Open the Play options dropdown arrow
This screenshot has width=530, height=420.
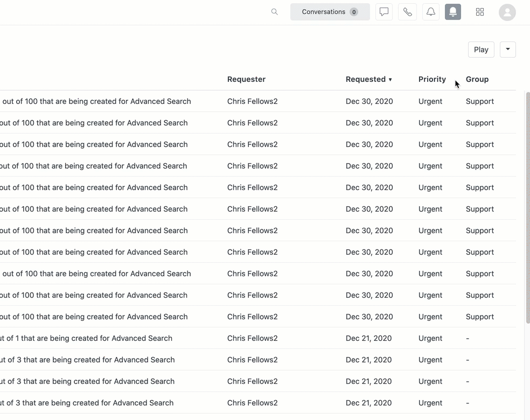[x=507, y=49]
